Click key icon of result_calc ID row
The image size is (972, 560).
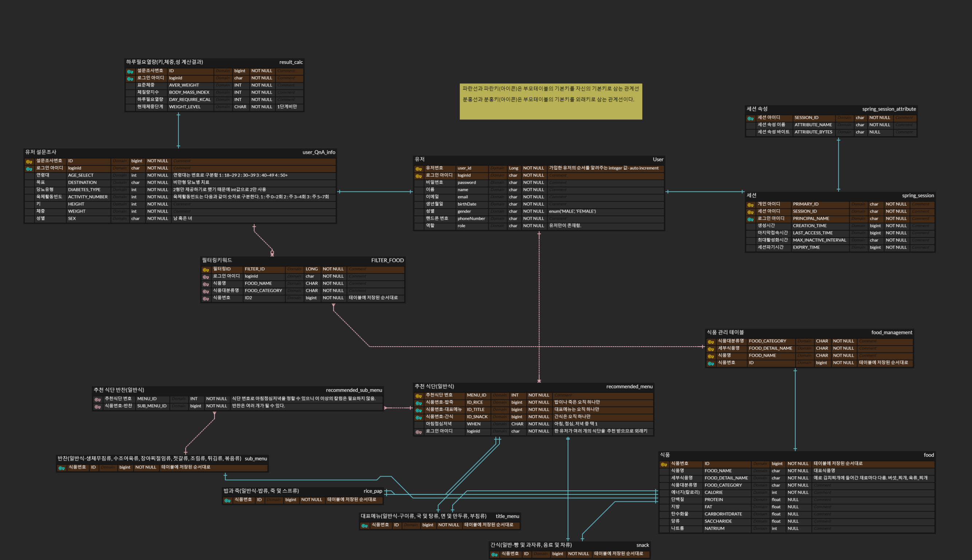(x=130, y=71)
